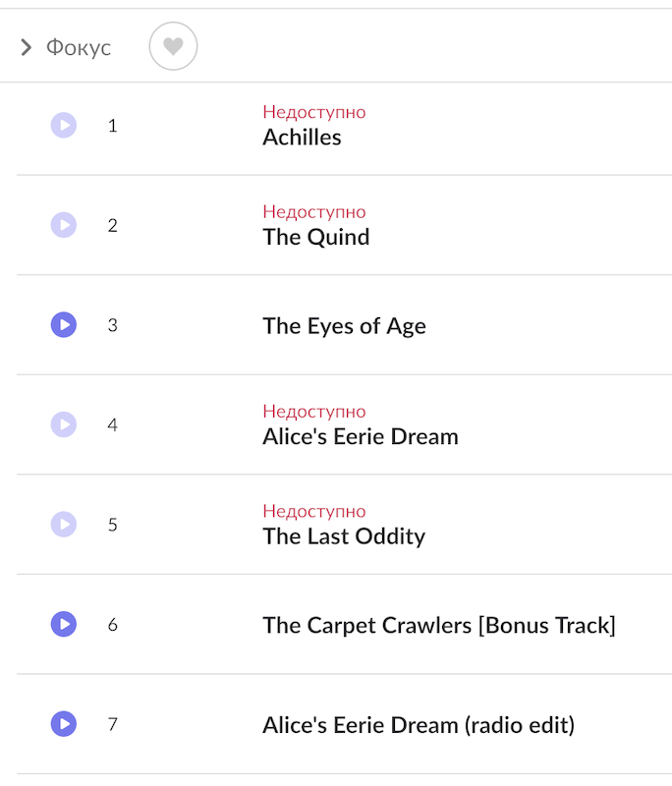Play The Carpet Crawlers bonus track
This screenshot has height=786, width=672.
click(x=64, y=624)
